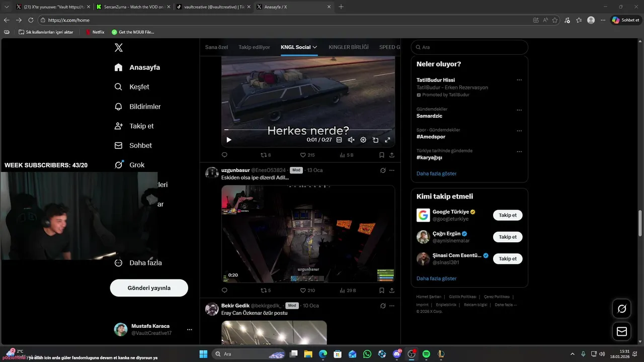
Task: Repost the post with 8 reposts
Action: coord(266,155)
